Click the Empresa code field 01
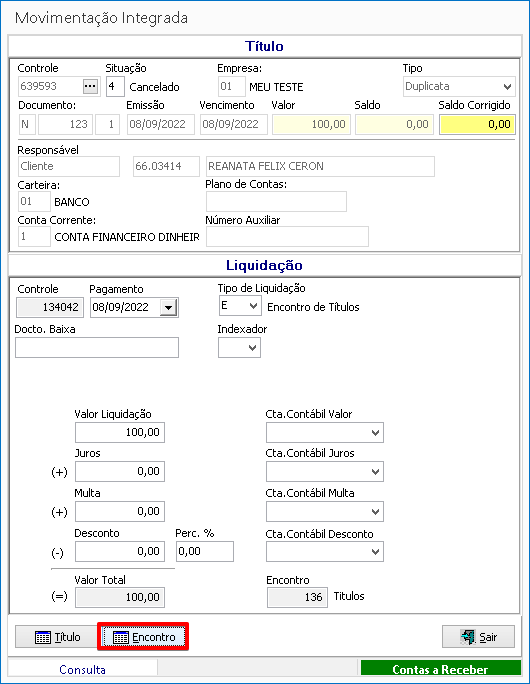Screen dimensions: 530x684 (x=232, y=86)
